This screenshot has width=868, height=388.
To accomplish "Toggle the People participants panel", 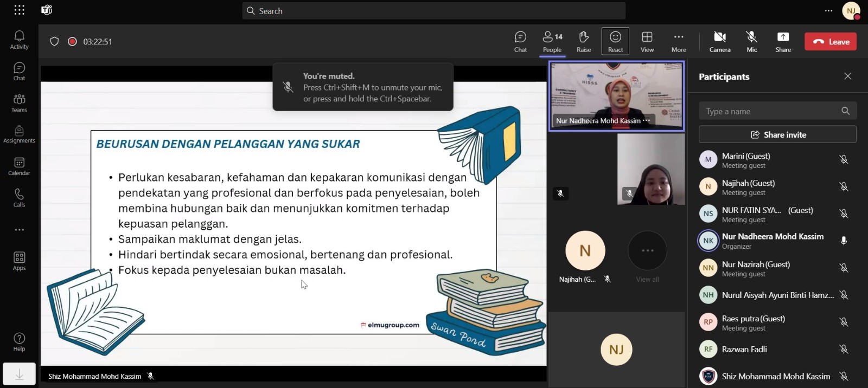I will click(x=552, y=42).
